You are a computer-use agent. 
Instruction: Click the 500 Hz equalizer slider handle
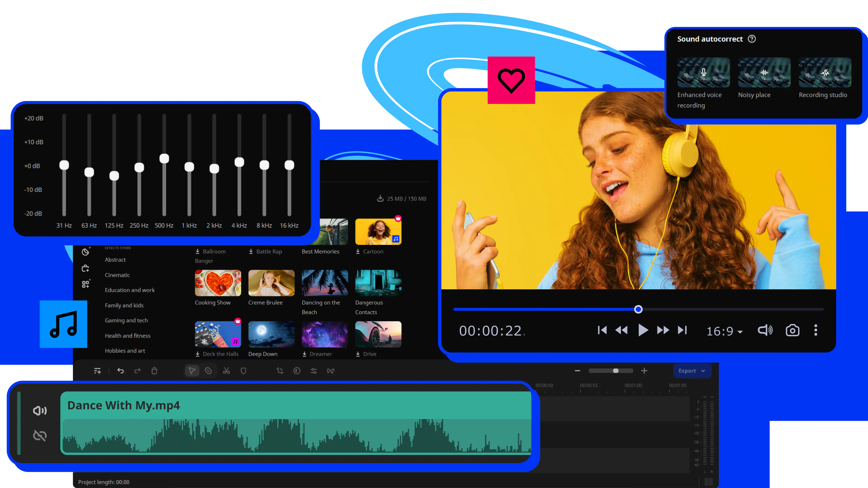click(164, 159)
